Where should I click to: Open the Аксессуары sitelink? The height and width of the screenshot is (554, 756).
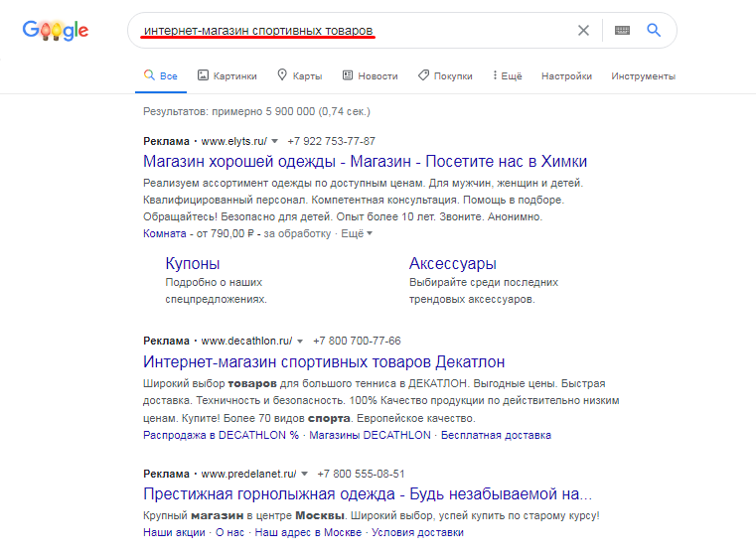(x=453, y=263)
